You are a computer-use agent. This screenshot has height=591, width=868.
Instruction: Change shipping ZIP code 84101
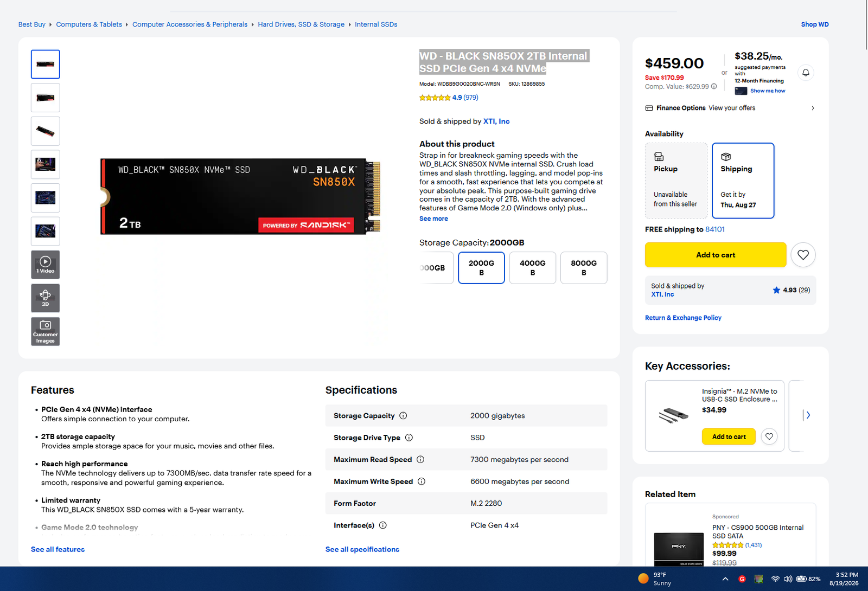click(715, 229)
